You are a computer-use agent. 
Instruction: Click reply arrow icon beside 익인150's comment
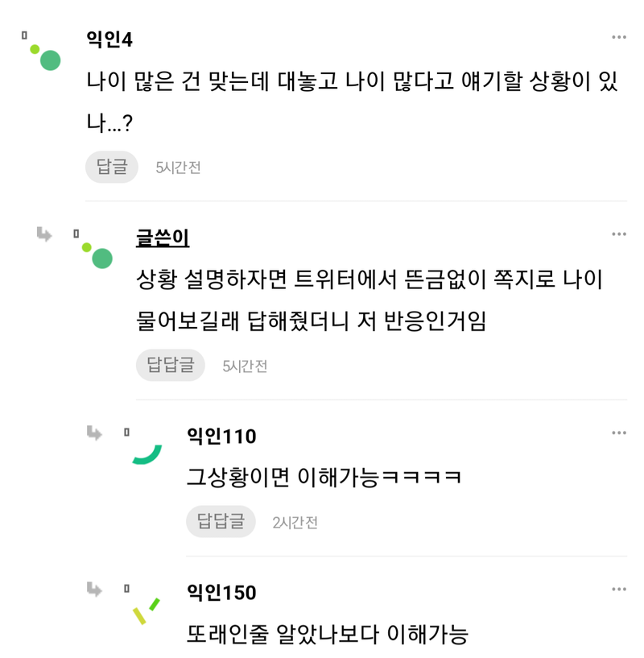(x=95, y=590)
